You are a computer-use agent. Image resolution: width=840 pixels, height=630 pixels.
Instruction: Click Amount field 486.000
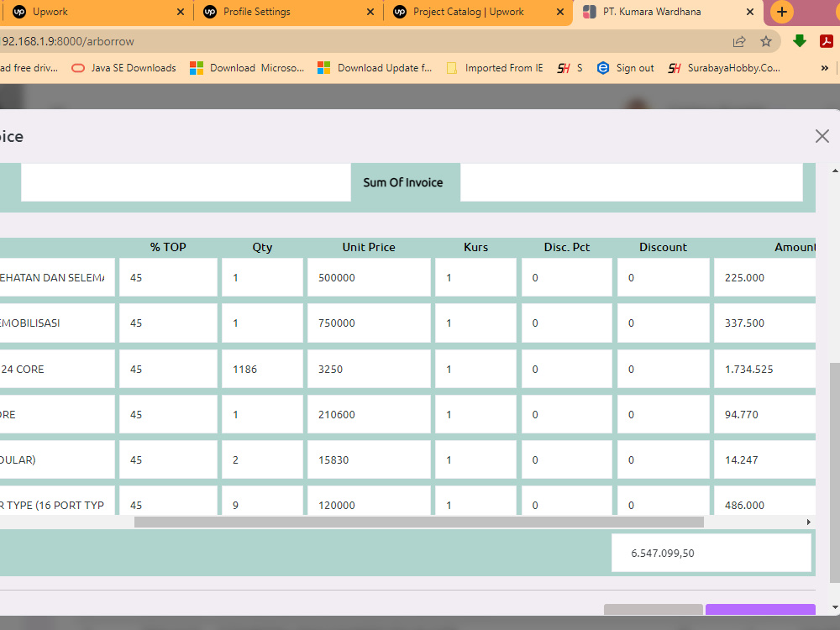click(765, 501)
